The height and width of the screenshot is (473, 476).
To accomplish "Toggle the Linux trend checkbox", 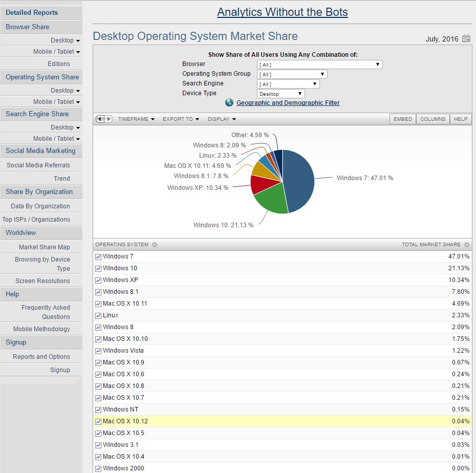I will coord(98,316).
